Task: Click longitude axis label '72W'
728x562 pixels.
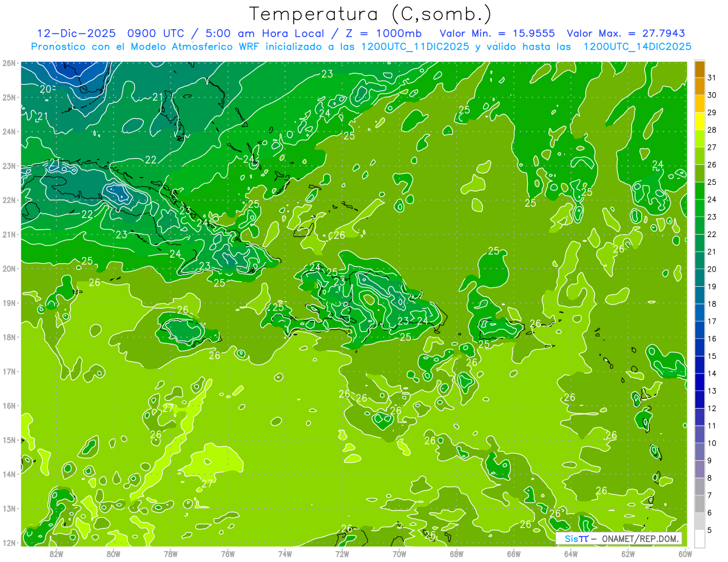Action: [342, 554]
